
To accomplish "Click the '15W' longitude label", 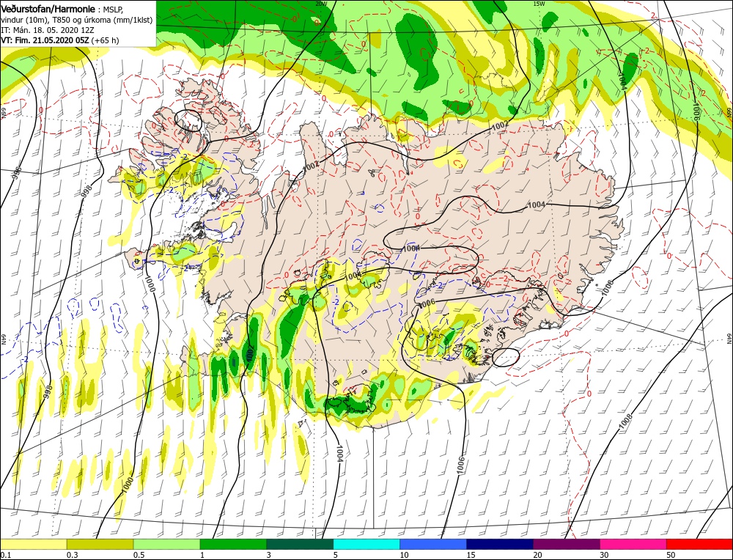I will pos(539,3).
